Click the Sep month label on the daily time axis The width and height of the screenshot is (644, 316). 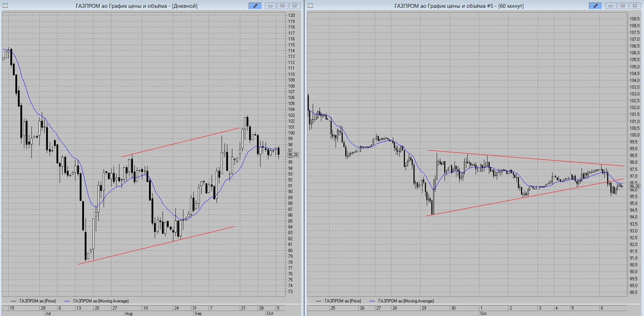(x=198, y=313)
